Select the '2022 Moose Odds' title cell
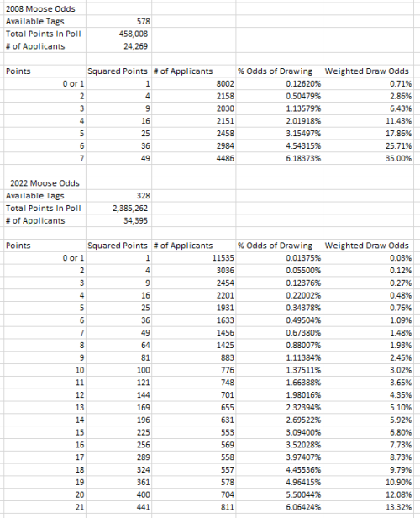The image size is (420, 518). tap(45, 183)
